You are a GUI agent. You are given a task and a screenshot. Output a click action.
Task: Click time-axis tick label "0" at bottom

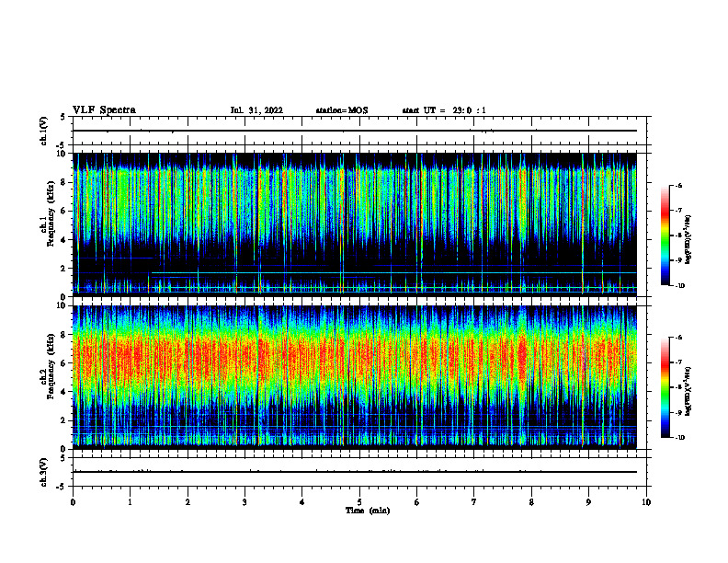73,502
